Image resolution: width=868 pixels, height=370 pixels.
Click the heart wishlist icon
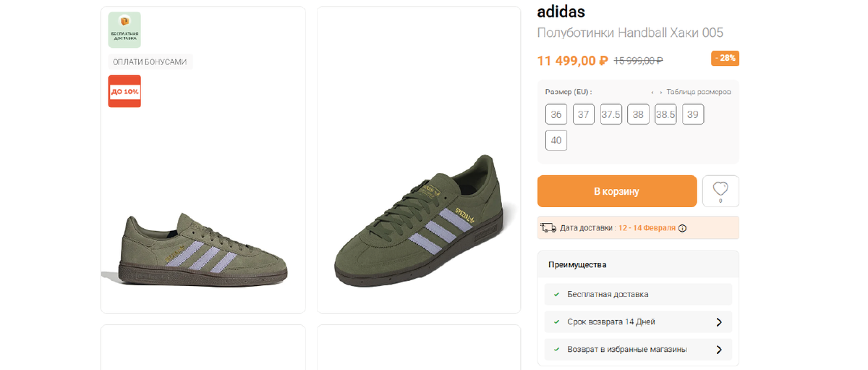coord(720,190)
